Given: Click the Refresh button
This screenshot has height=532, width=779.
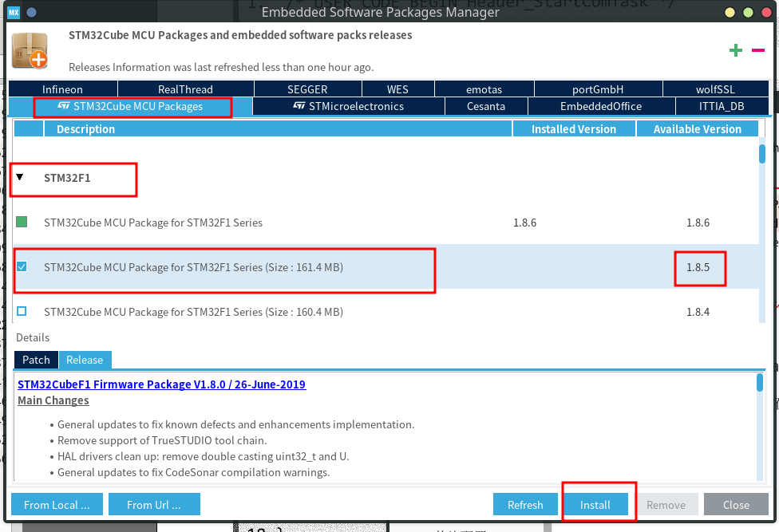Looking at the screenshot, I should (x=525, y=505).
